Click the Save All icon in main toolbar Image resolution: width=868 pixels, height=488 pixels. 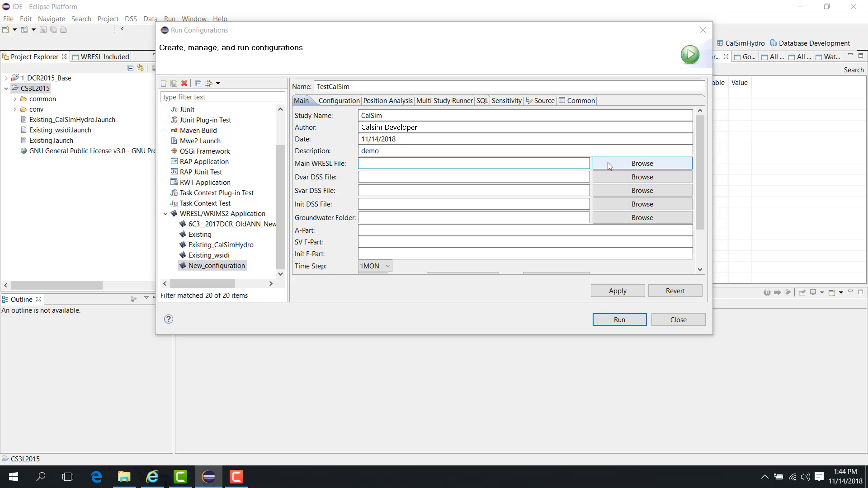[x=54, y=30]
